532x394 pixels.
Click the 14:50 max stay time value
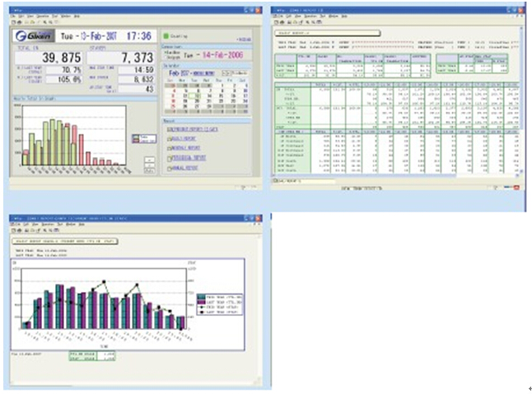[x=136, y=70]
